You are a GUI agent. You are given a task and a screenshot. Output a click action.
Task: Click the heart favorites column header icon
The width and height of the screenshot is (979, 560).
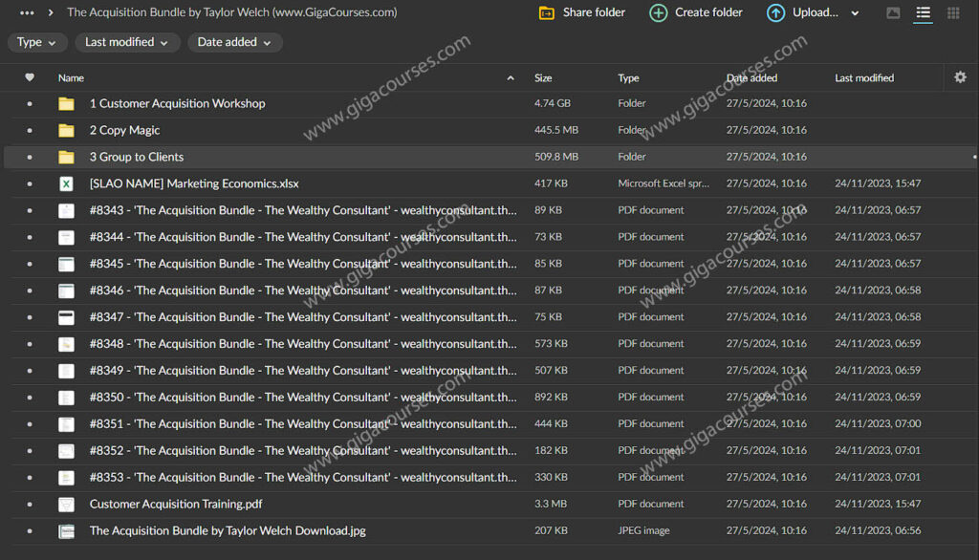coord(30,77)
